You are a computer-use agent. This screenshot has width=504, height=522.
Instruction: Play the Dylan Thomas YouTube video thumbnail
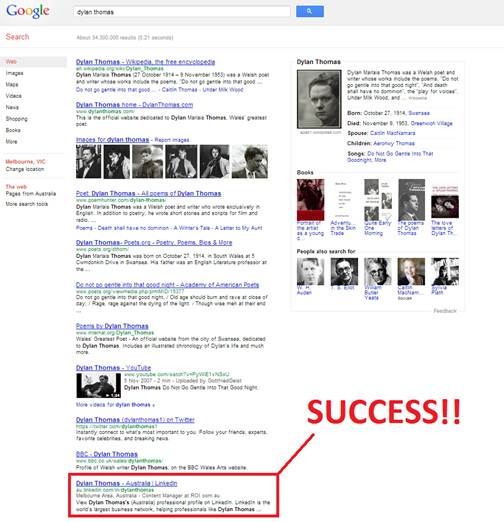pos(98,385)
